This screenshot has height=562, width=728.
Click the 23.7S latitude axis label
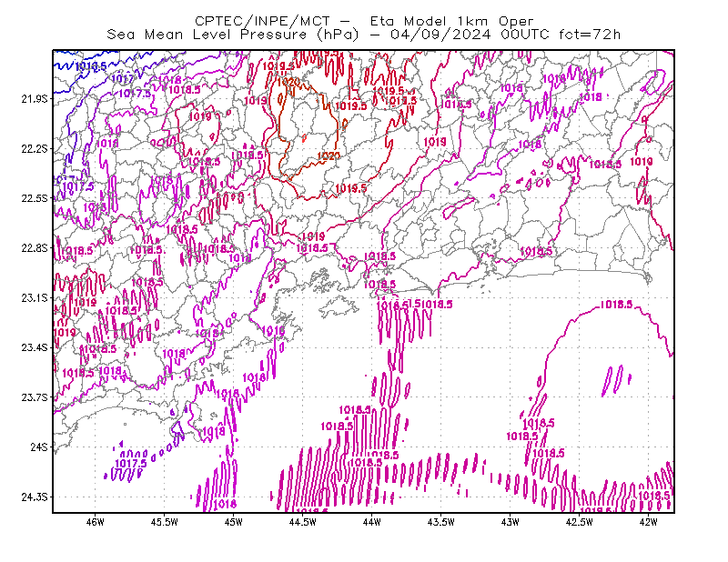(35, 397)
